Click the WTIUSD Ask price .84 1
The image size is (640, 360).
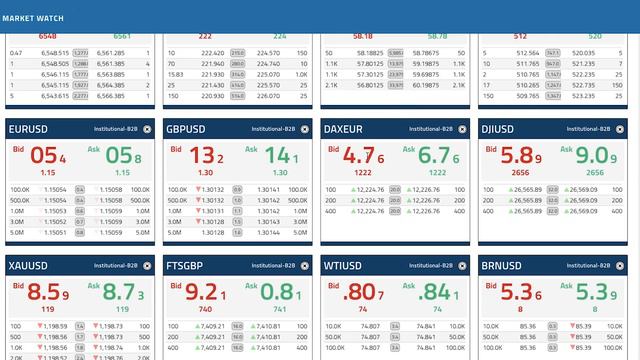(438, 292)
